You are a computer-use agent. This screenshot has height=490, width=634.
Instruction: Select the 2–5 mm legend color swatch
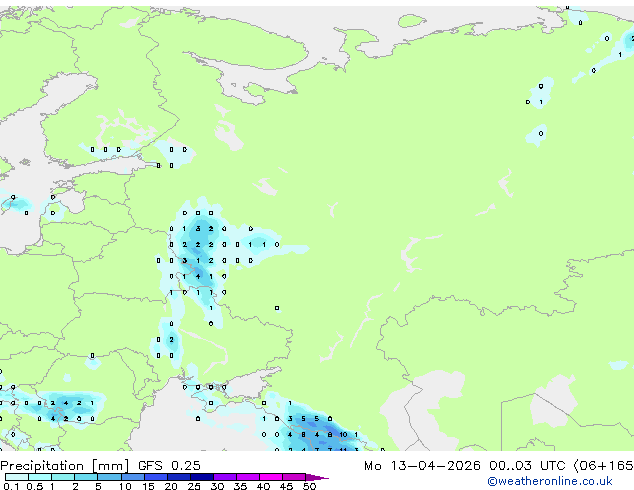pos(86,477)
